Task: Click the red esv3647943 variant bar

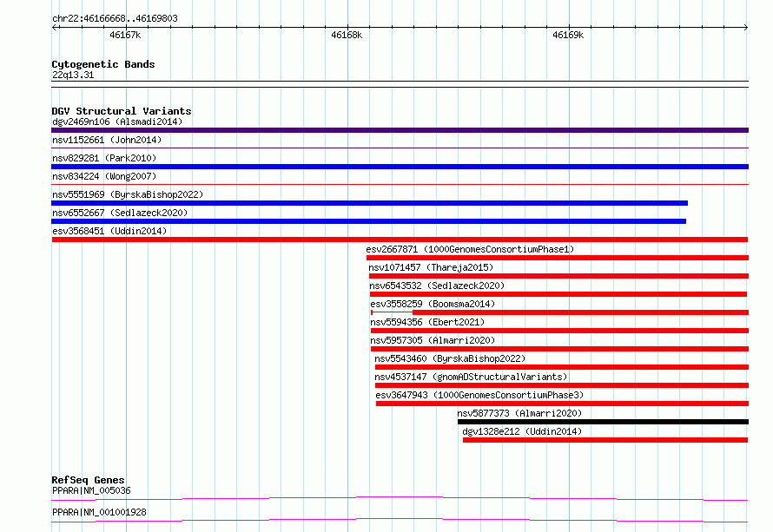Action: [x=563, y=404]
